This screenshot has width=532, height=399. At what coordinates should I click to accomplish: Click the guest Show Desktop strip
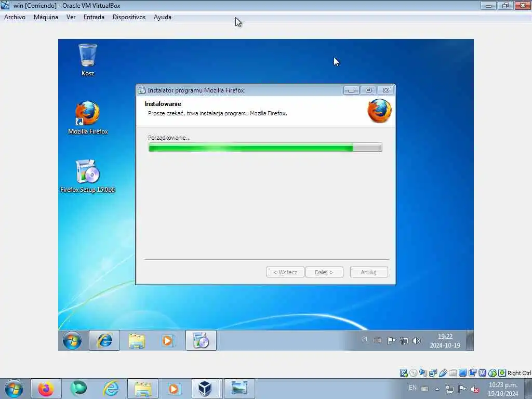tap(470, 340)
